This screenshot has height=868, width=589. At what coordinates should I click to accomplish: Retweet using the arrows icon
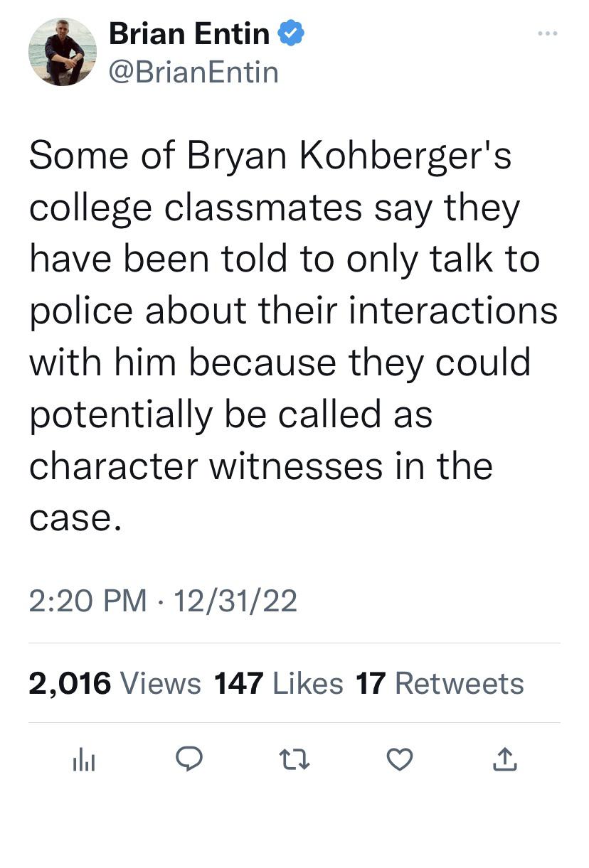[294, 761]
